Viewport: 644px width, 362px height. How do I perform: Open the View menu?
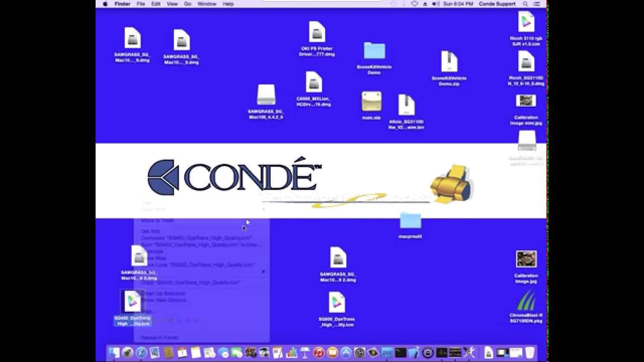tap(172, 4)
